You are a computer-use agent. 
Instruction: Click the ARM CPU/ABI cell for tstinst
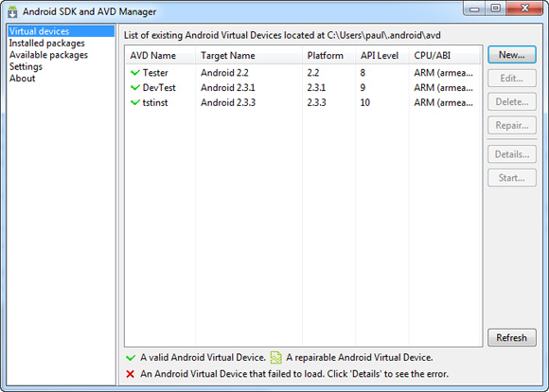pos(443,102)
